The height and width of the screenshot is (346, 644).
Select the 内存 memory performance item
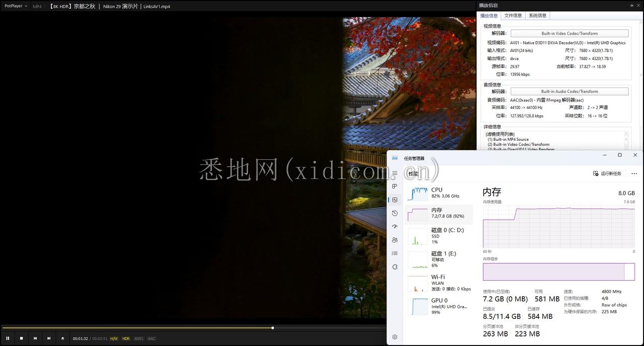coord(439,214)
